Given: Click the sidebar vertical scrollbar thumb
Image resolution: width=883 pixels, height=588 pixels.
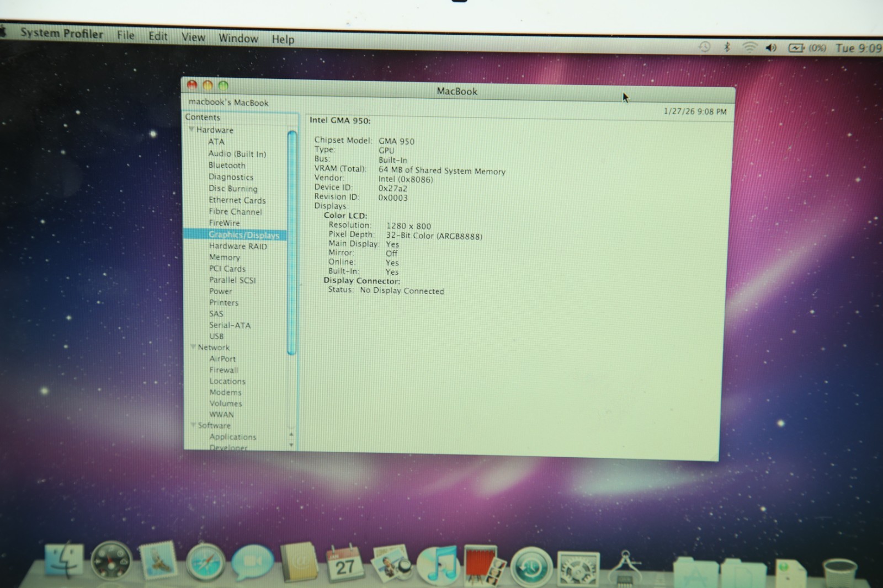Looking at the screenshot, I should 292,243.
